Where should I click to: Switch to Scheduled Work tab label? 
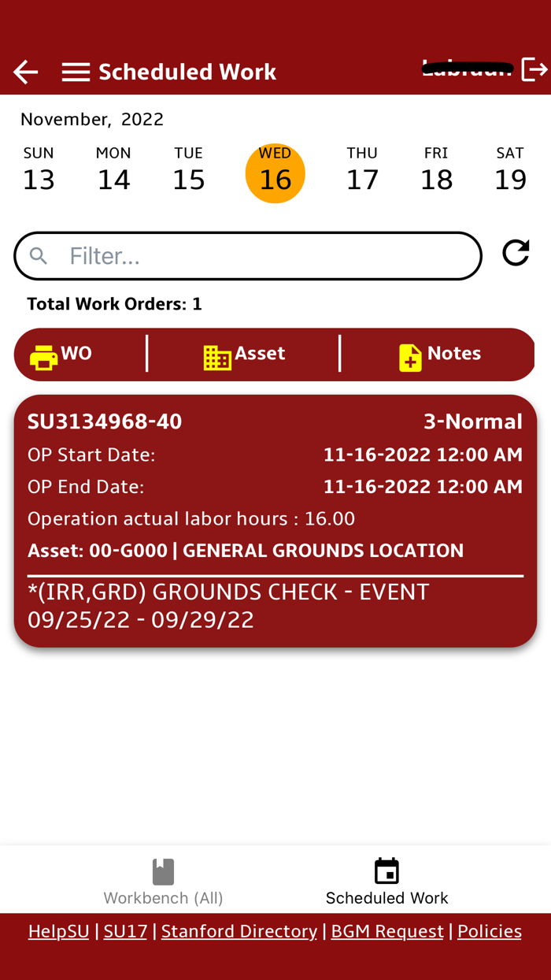[386, 898]
